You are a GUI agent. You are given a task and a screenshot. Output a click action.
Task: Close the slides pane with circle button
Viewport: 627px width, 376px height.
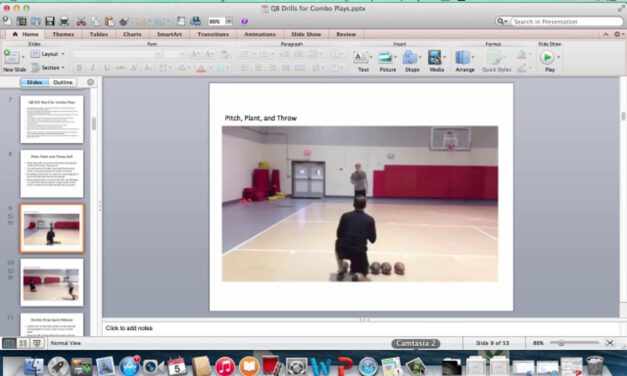pyautogui.click(x=91, y=82)
